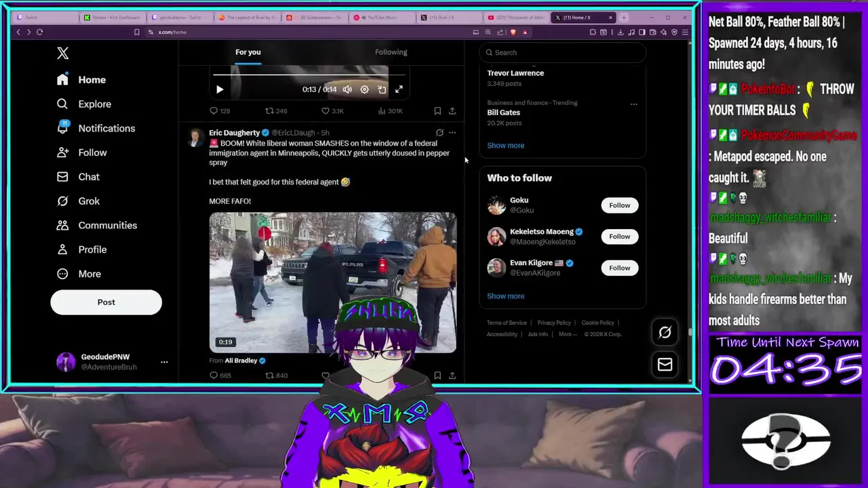Toggle picture-in-picture on the video
The width and height of the screenshot is (868, 488).
[382, 89]
